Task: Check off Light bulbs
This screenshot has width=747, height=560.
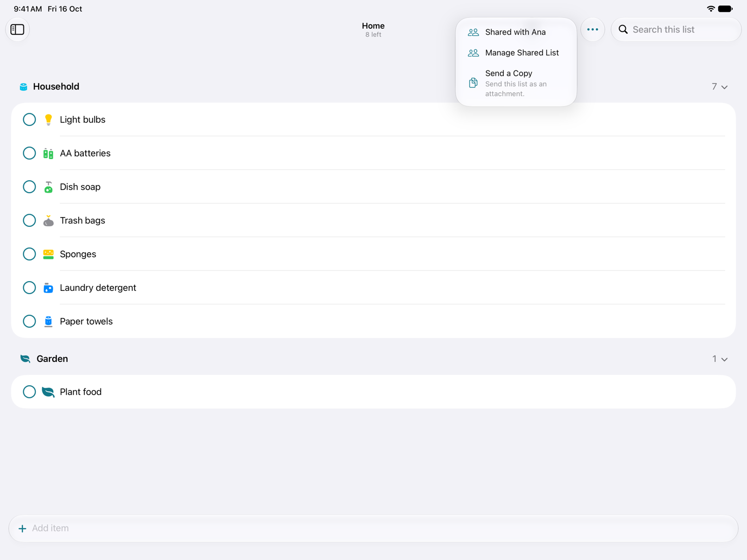Action: (29, 119)
